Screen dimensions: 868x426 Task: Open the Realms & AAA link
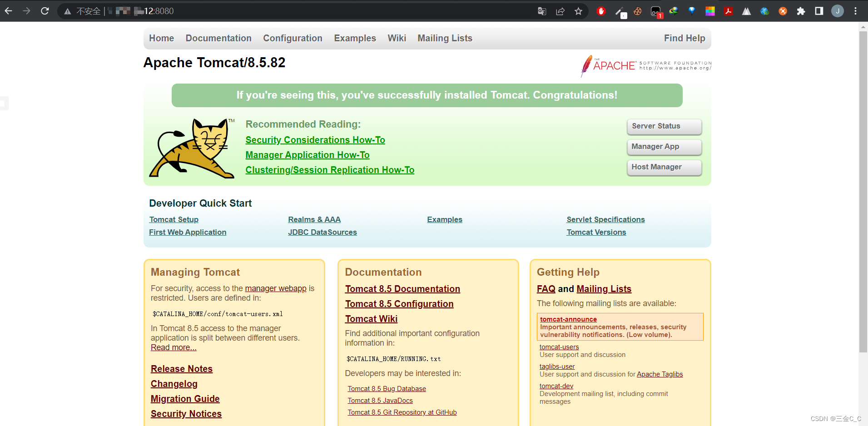[314, 219]
